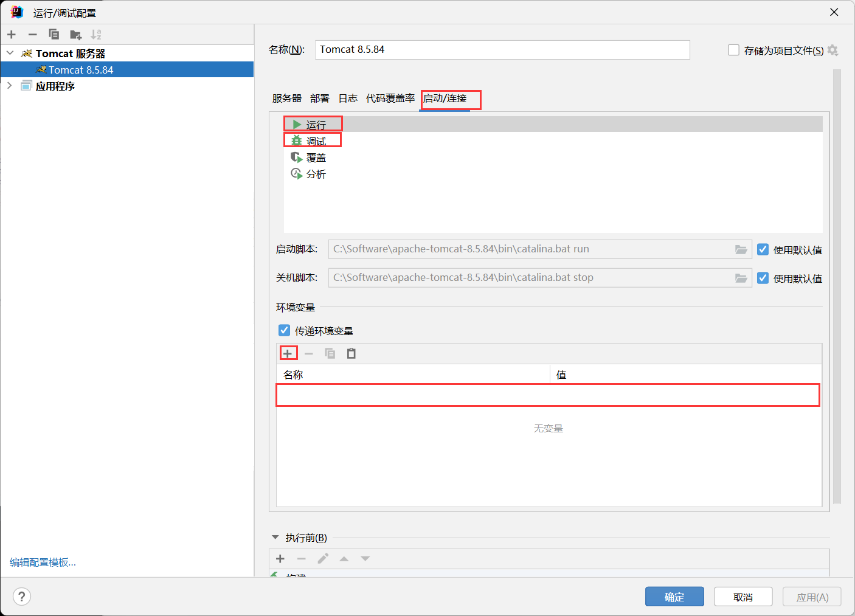Confirm with the 确定 button
Image resolution: width=855 pixels, height=616 pixels.
(x=674, y=597)
